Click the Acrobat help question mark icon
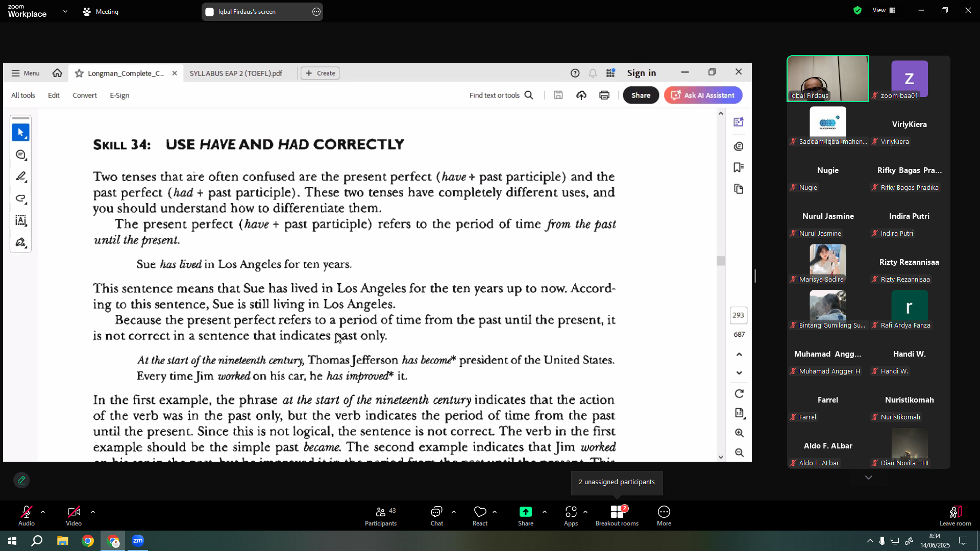The height and width of the screenshot is (551, 980). pyautogui.click(x=575, y=73)
